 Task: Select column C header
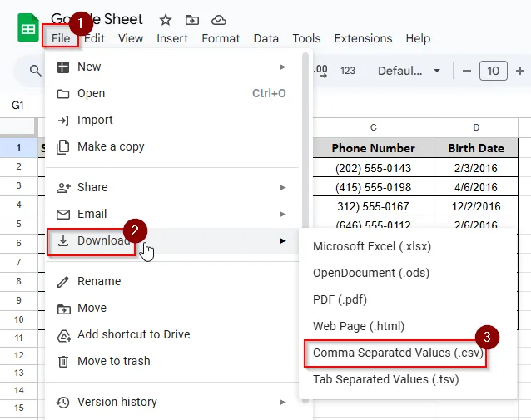coord(373,127)
